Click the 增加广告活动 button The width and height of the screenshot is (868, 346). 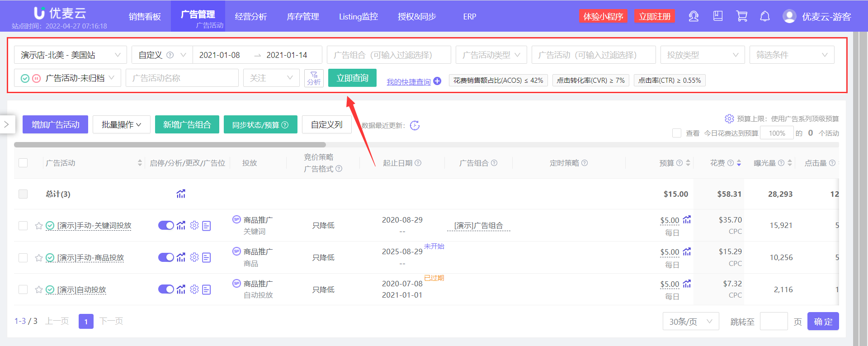[56, 124]
